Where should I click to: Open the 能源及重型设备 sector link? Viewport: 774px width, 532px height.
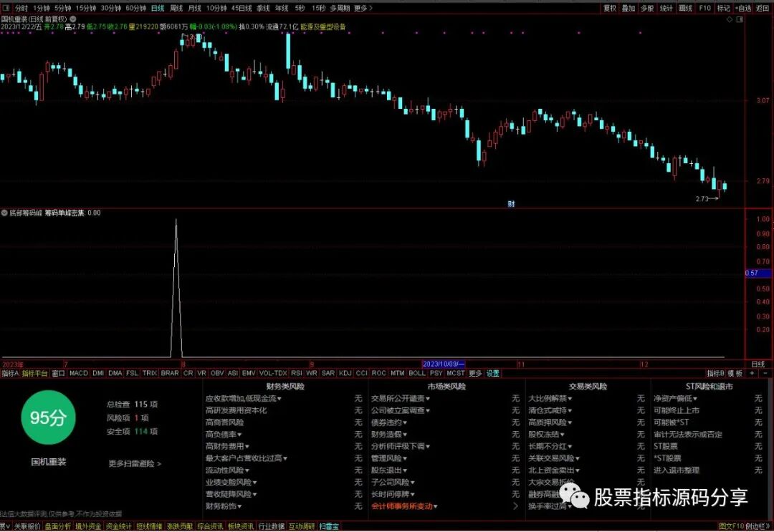[x=322, y=26]
